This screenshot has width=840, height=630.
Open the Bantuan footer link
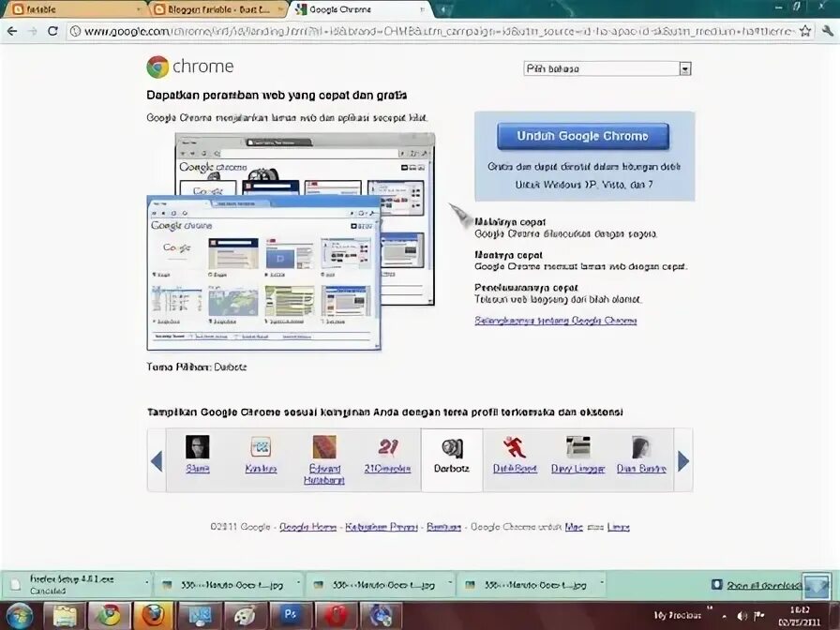tap(443, 527)
